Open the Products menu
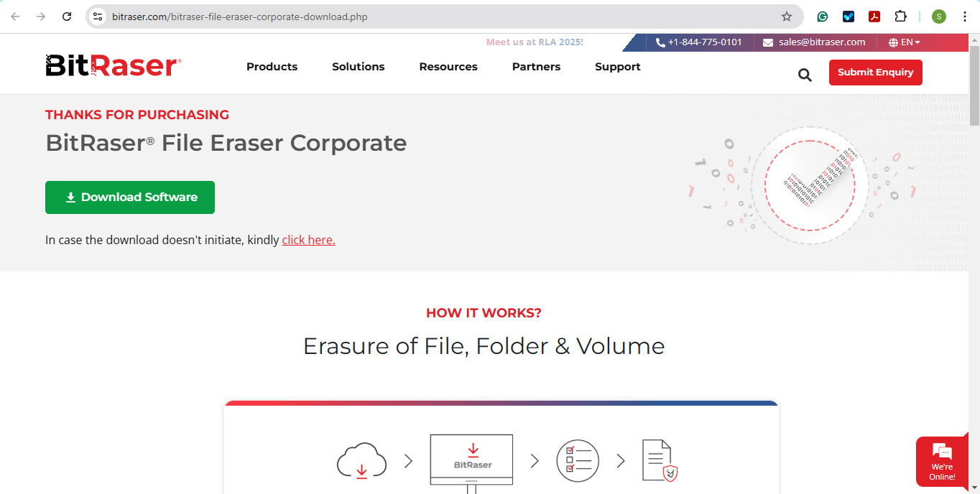This screenshot has height=494, width=980. tap(272, 67)
